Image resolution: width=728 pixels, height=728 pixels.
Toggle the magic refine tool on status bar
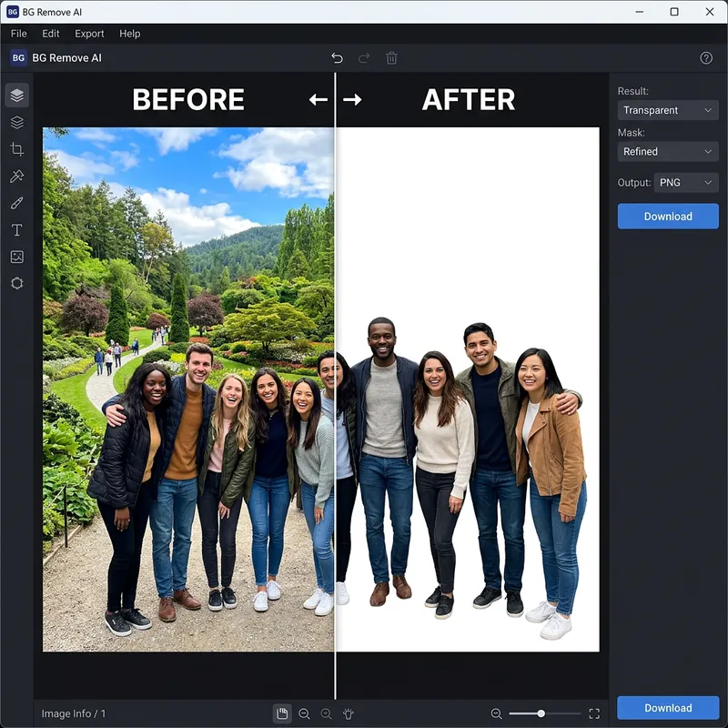coord(348,714)
